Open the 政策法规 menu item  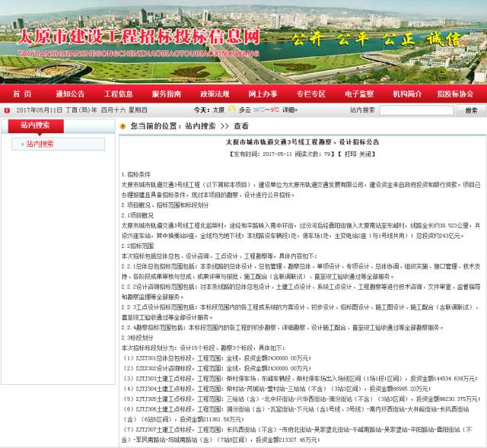[215, 94]
